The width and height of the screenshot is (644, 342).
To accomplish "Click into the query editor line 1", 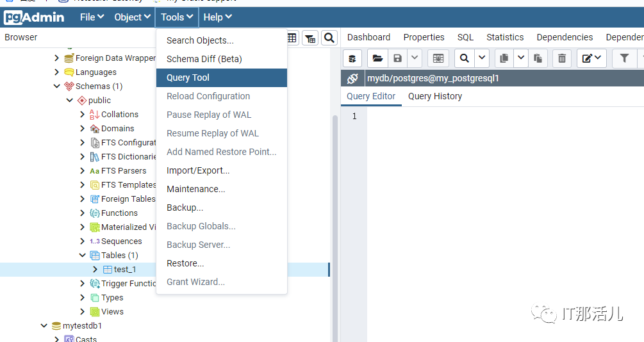I will [x=500, y=117].
